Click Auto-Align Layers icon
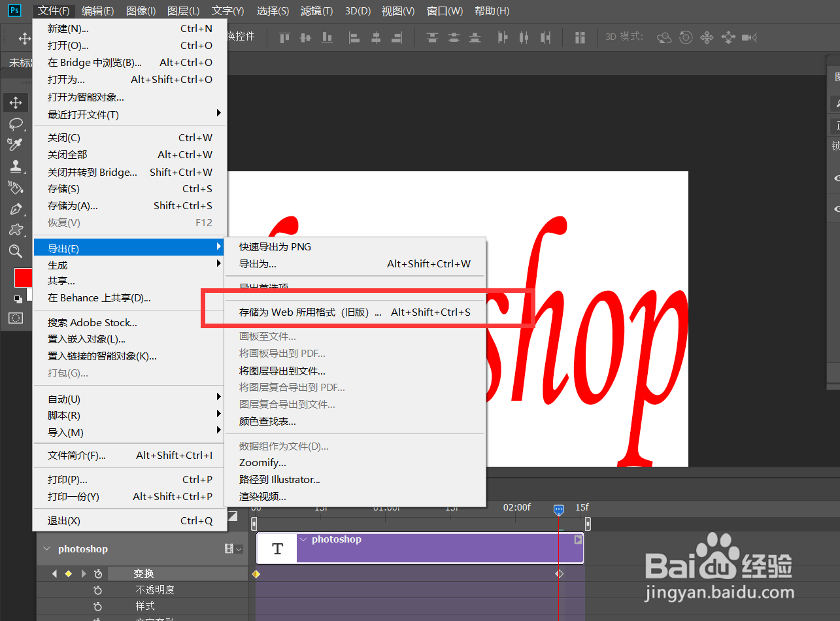840x621 pixels. pos(580,38)
